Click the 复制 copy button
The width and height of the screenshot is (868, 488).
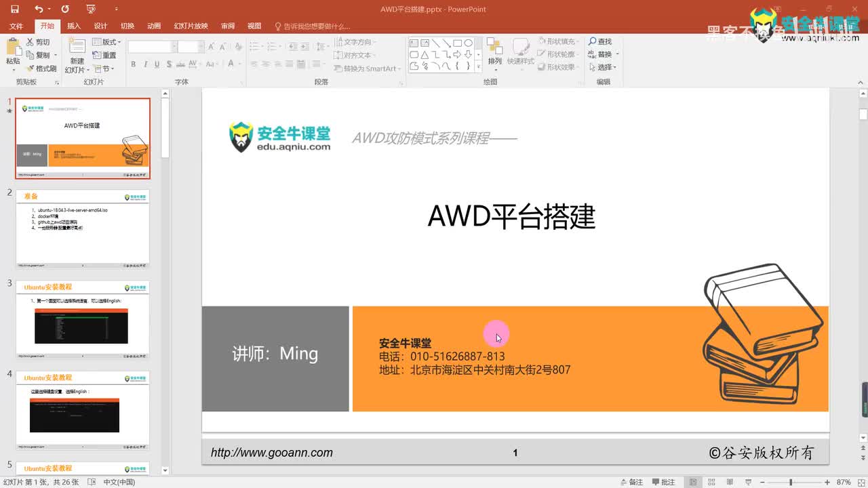[x=38, y=55]
